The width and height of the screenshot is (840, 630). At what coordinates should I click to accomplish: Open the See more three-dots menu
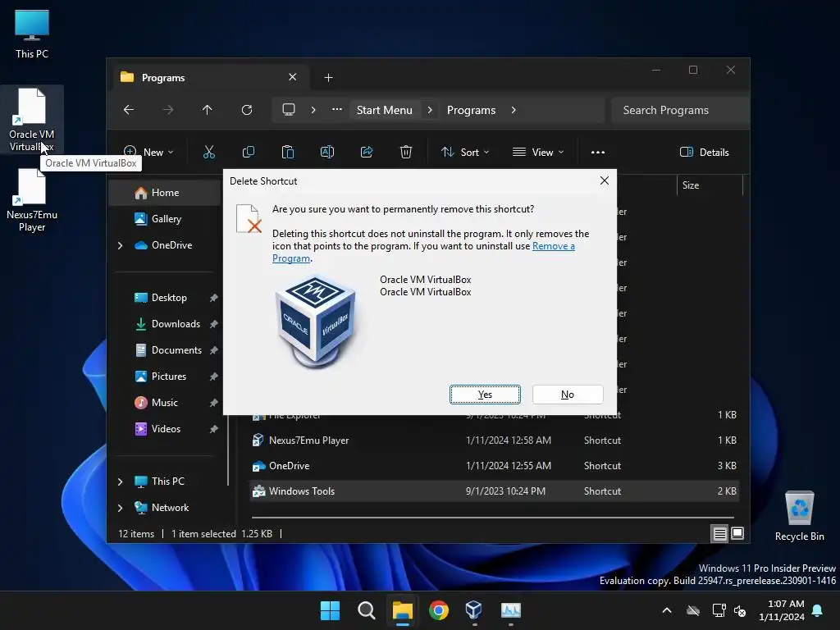tap(598, 152)
